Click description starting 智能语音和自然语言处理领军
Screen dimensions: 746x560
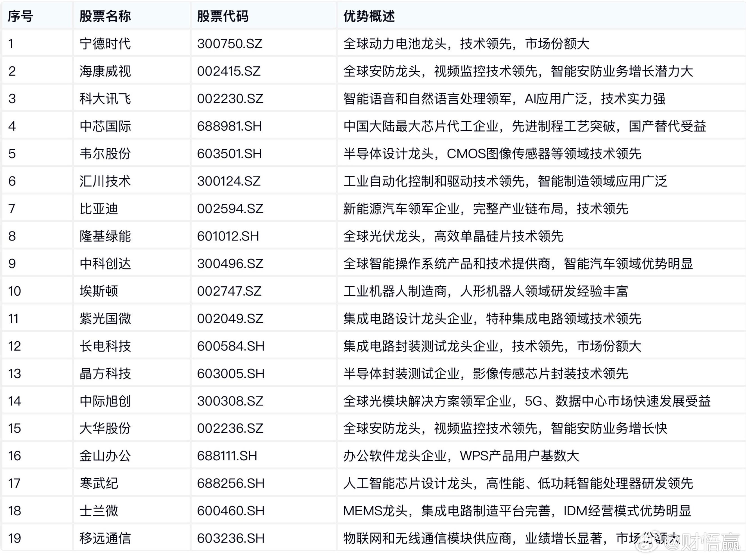click(x=505, y=99)
